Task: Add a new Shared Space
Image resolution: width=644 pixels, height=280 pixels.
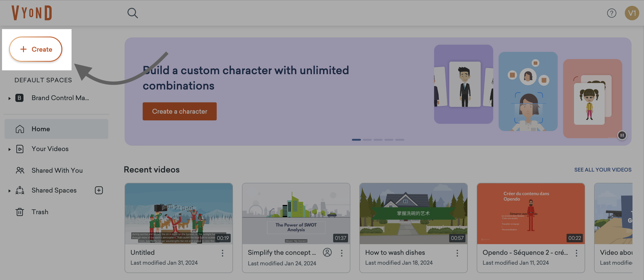Action: (99, 190)
